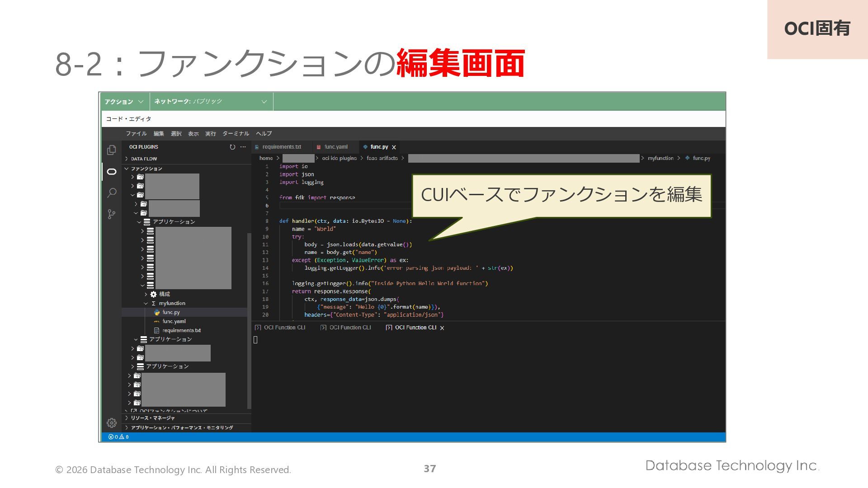868x488 pixels.
Task: Click the gear icon beside 構成
Action: point(153,294)
